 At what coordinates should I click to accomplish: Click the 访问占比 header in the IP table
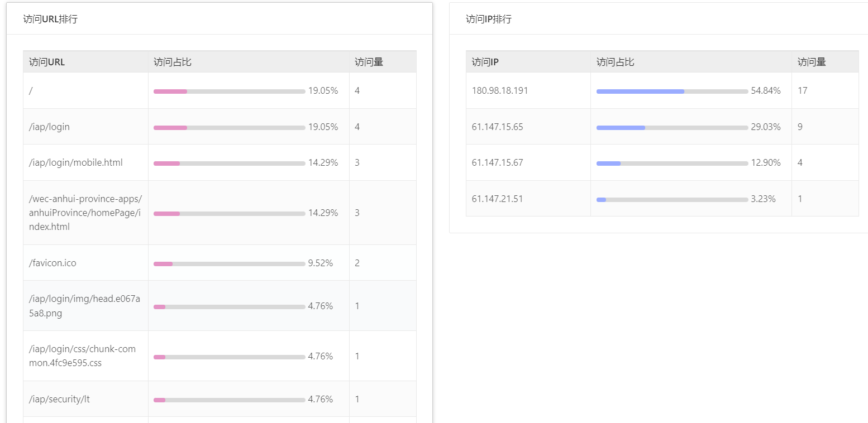pyautogui.click(x=615, y=62)
